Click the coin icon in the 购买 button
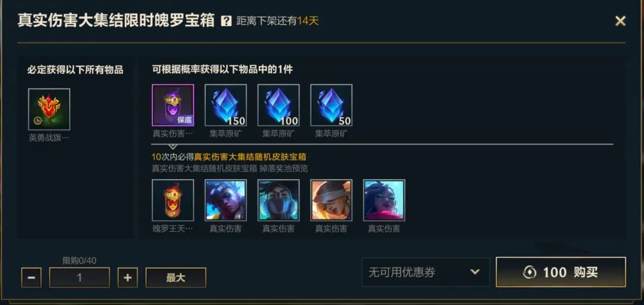This screenshot has width=644, height=305. (x=530, y=272)
